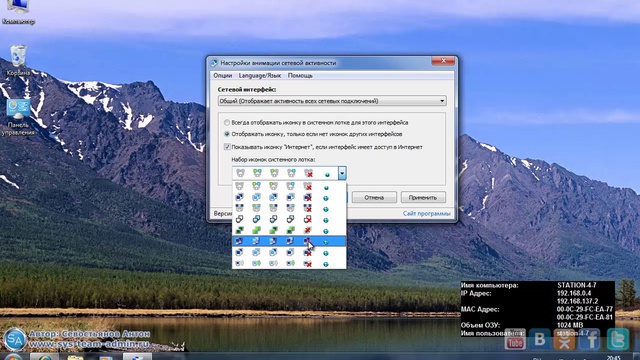640x360 pixels.
Task: Choose the highlighted blue icon set row
Action: pyautogui.click(x=289, y=242)
